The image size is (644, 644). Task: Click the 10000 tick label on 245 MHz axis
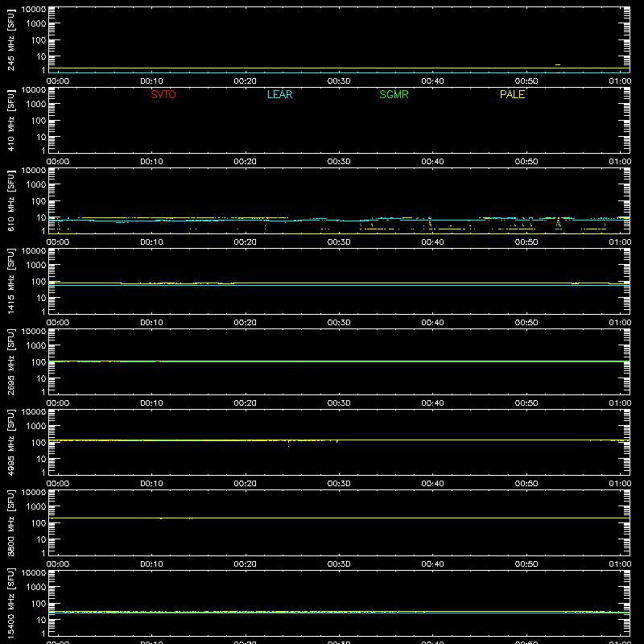click(34, 10)
